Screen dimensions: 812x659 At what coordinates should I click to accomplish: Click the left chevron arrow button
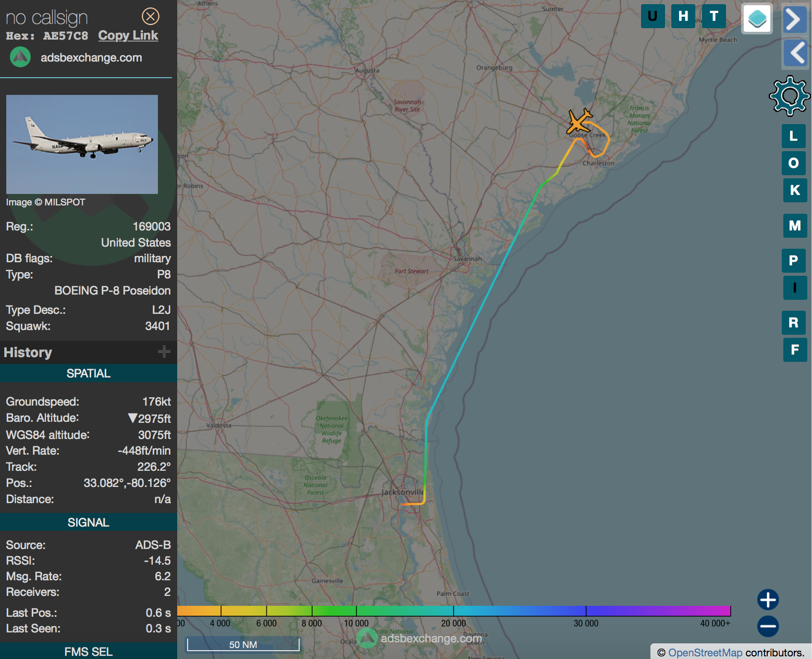pyautogui.click(x=795, y=53)
